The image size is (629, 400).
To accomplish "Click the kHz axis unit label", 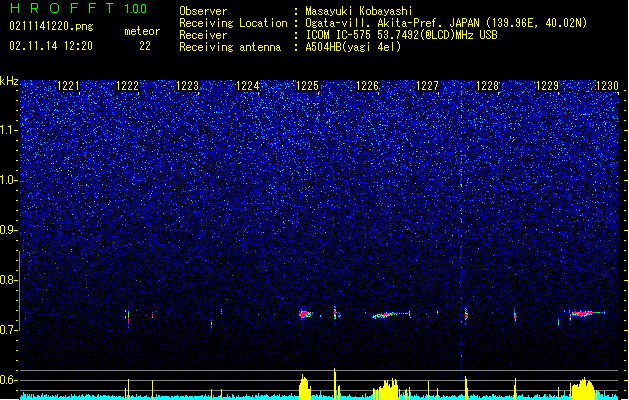I will (9, 81).
